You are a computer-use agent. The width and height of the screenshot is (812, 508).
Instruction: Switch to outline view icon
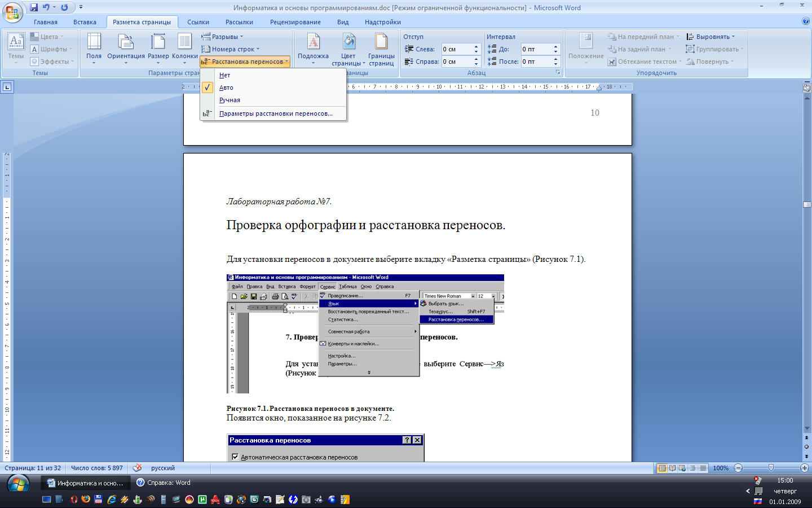pyautogui.click(x=693, y=468)
